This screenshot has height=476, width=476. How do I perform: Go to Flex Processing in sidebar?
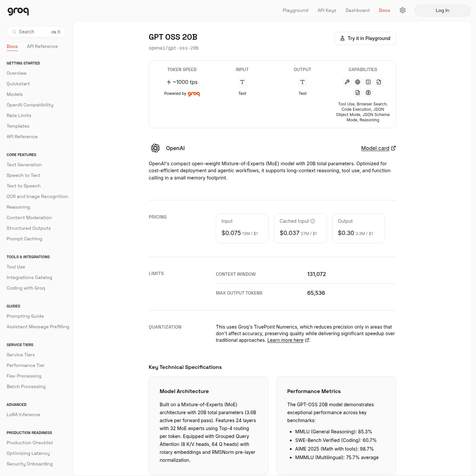pyautogui.click(x=24, y=376)
